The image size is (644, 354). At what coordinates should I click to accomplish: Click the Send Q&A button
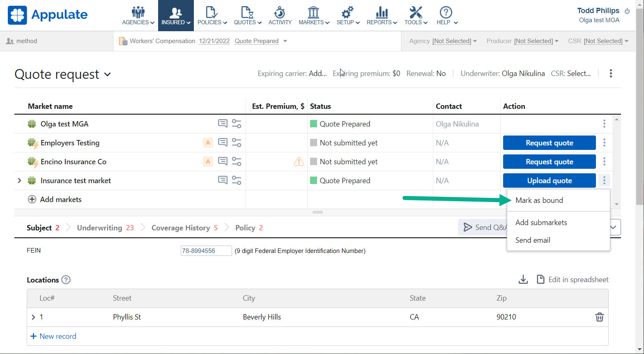coord(483,227)
